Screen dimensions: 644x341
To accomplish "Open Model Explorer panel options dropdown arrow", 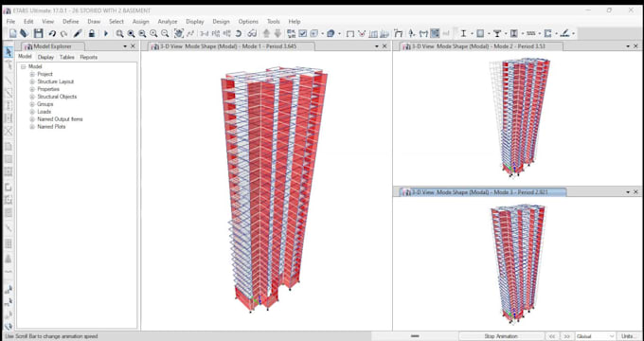I will click(125, 46).
